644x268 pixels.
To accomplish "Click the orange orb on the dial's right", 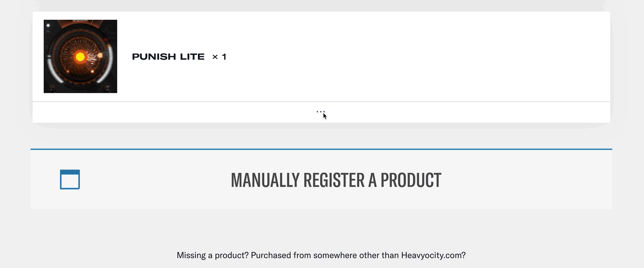I will pos(100,55).
